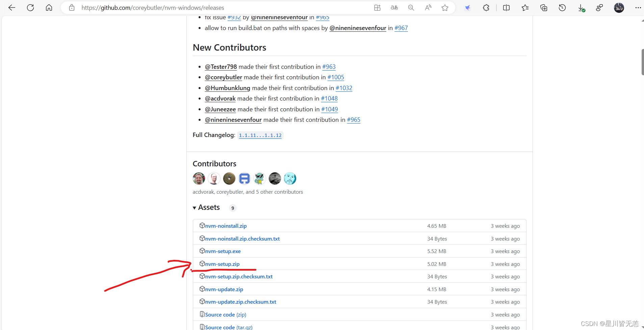This screenshot has width=644, height=330.
Task: Open the Extensions puzzle icon
Action: 486,8
